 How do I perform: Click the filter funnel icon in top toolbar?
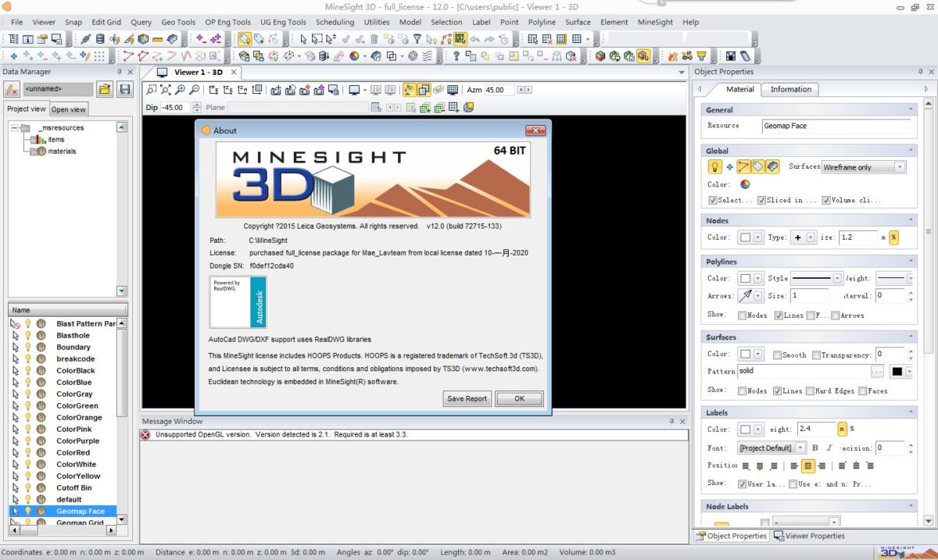click(x=417, y=39)
